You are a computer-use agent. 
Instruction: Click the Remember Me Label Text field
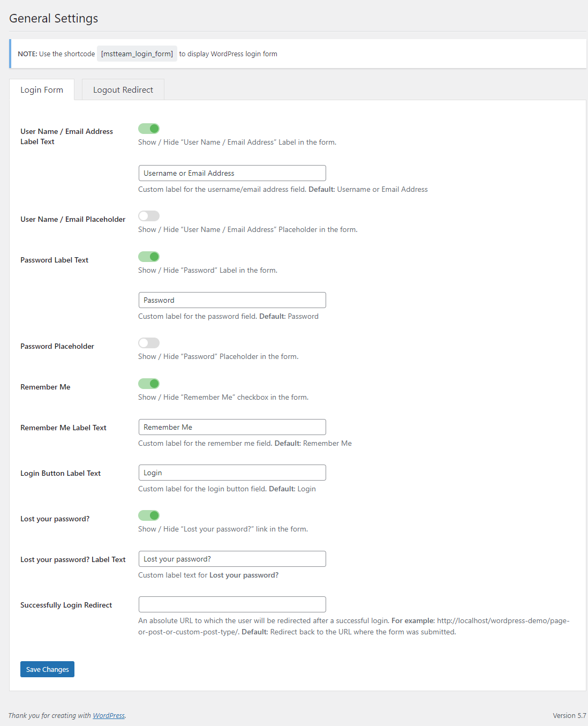(x=232, y=426)
